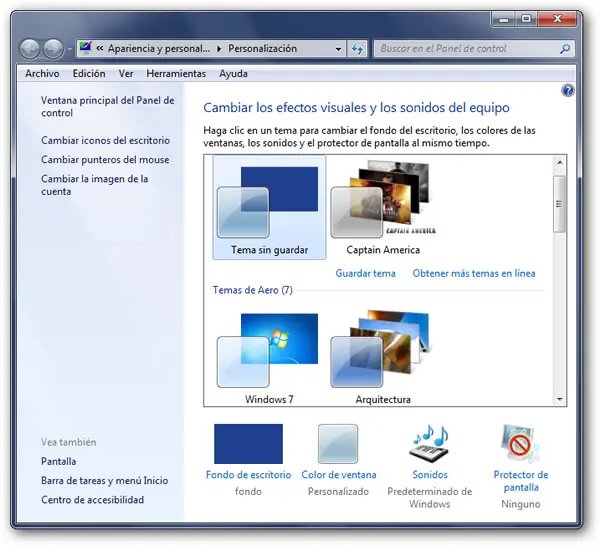
Task: Click Obtener más temas en línea
Action: tap(474, 273)
